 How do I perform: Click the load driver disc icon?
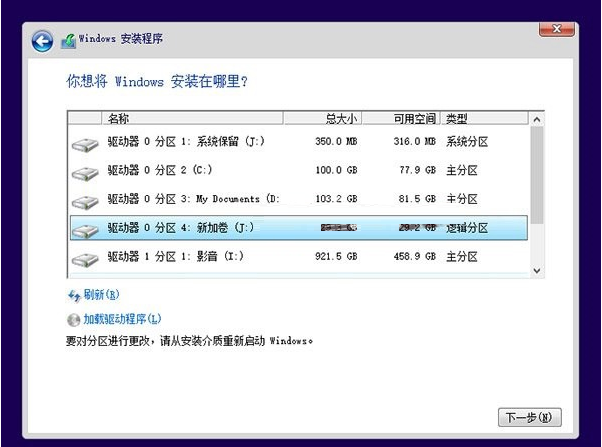(x=73, y=320)
